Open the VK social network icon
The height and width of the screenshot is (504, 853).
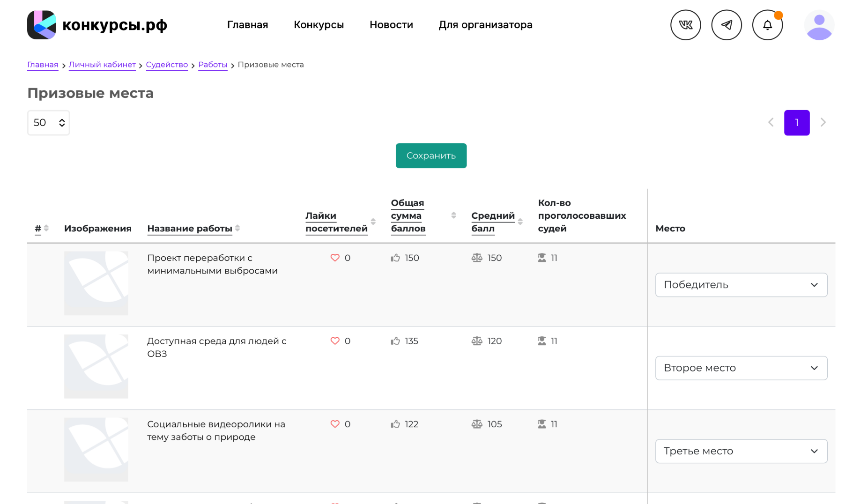[685, 25]
